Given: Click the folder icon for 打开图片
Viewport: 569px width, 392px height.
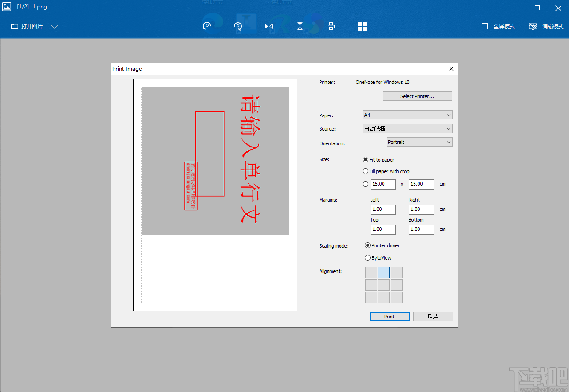Looking at the screenshot, I should [15, 26].
